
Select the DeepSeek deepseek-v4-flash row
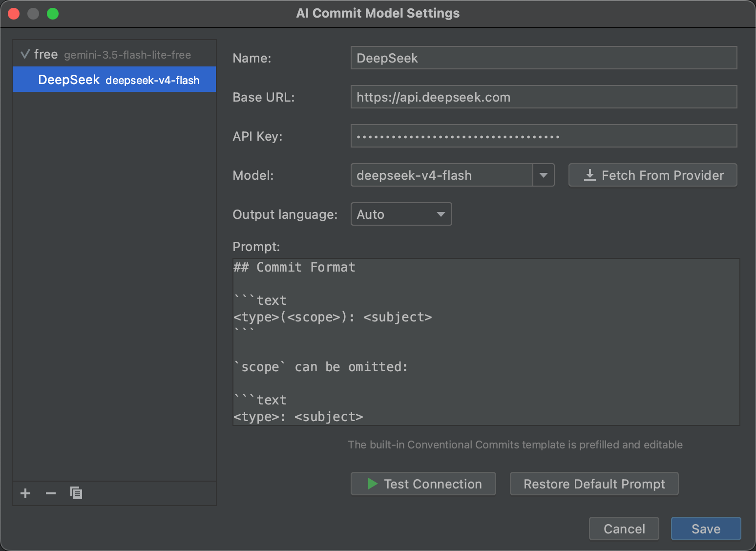(114, 79)
